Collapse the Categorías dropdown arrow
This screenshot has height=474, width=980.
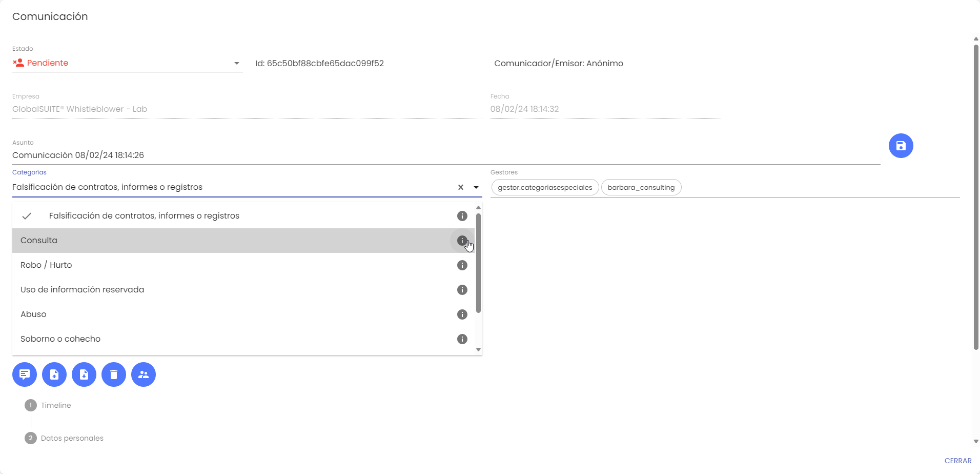tap(476, 187)
